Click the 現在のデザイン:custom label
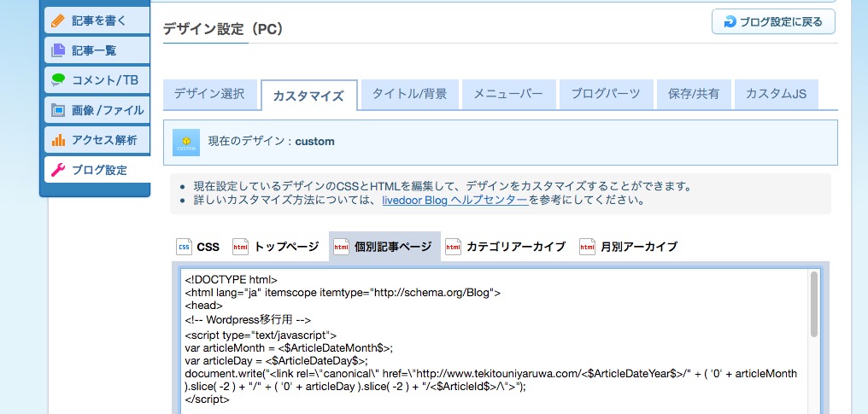 pyautogui.click(x=272, y=142)
